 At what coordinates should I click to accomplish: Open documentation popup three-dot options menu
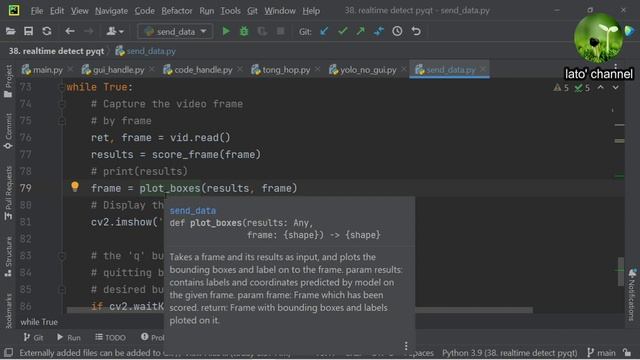pos(406,346)
